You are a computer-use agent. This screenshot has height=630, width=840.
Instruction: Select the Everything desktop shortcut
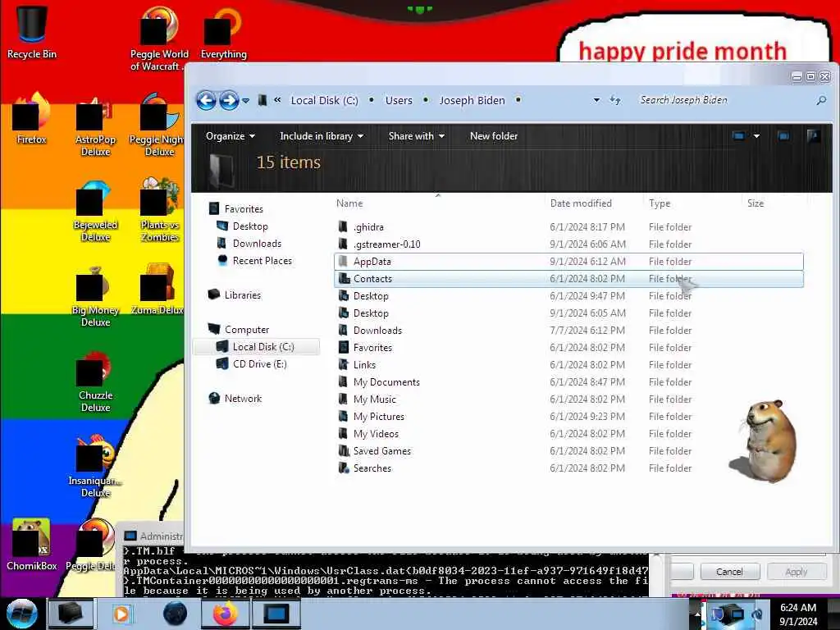tap(223, 33)
